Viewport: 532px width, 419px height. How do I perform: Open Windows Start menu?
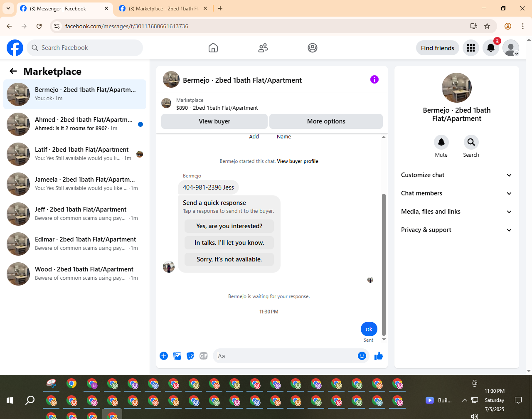(10, 400)
